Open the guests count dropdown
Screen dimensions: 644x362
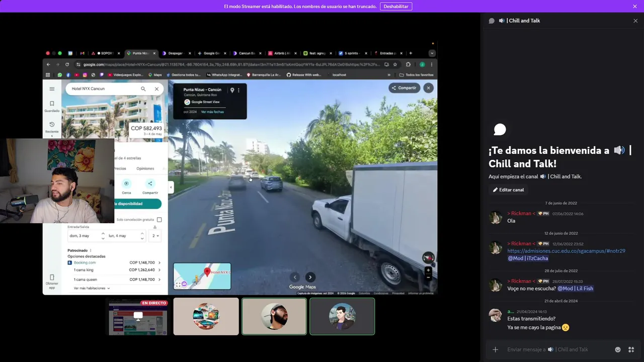[155, 236]
